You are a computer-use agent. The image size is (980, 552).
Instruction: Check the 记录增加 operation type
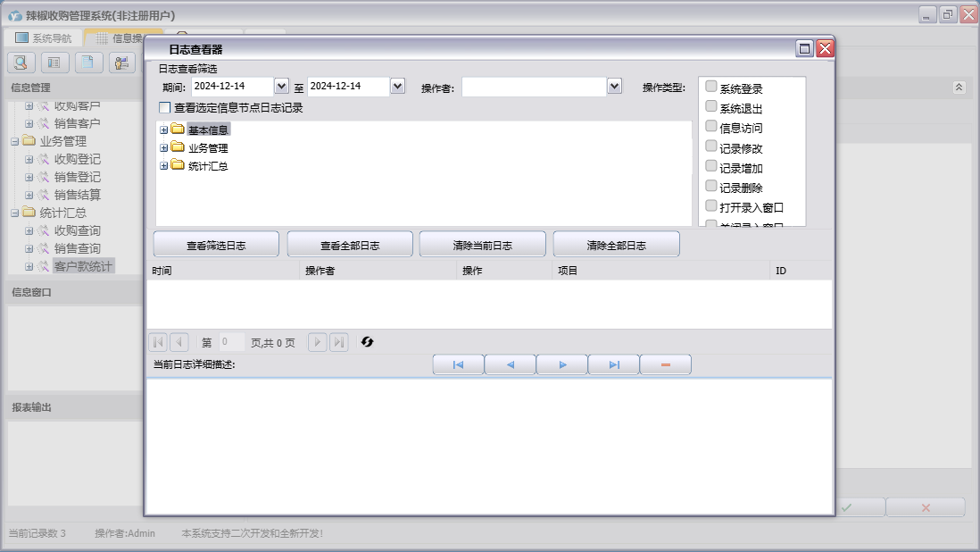pos(710,165)
